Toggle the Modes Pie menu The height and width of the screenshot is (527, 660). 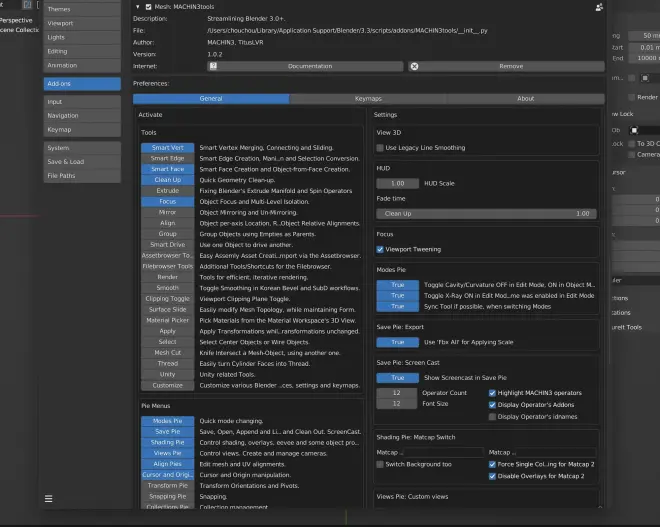[x=167, y=421]
